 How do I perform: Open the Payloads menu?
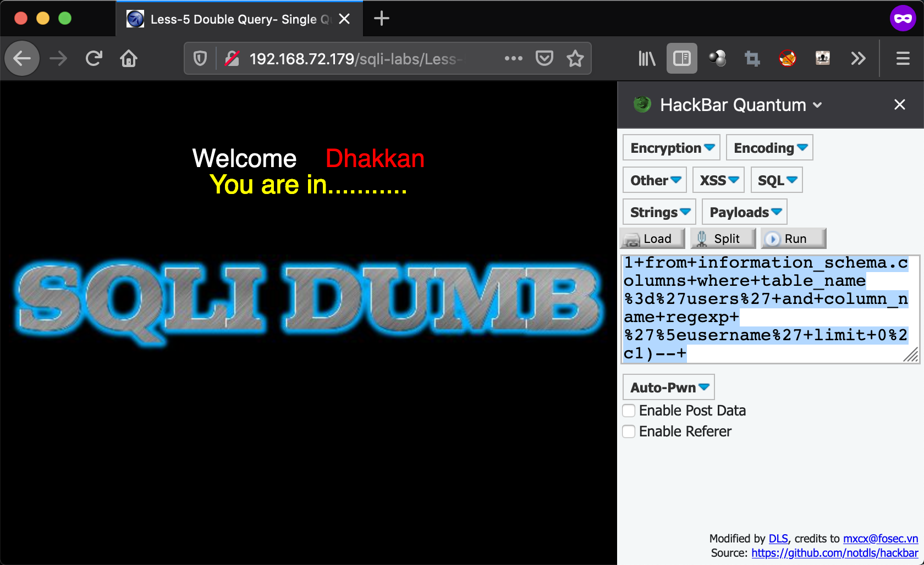[744, 212]
